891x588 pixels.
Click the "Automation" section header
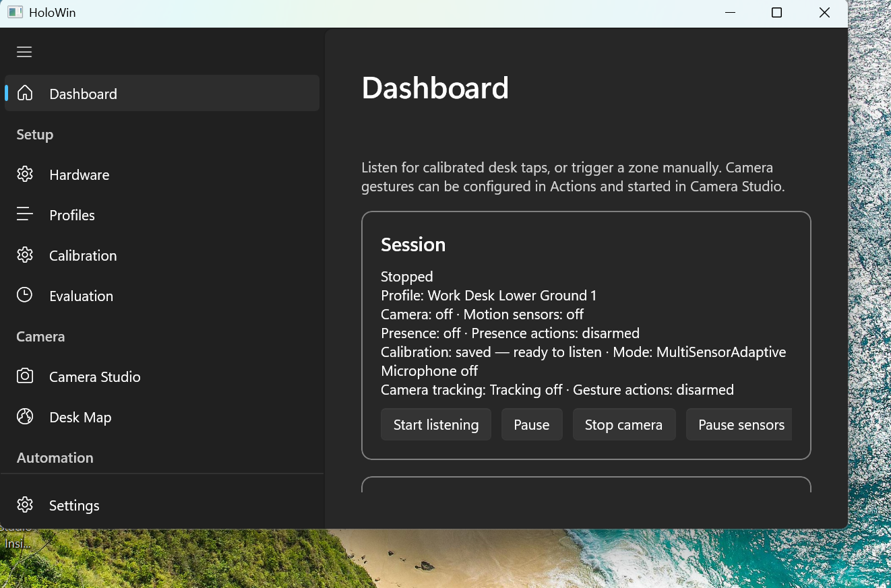[x=55, y=458]
